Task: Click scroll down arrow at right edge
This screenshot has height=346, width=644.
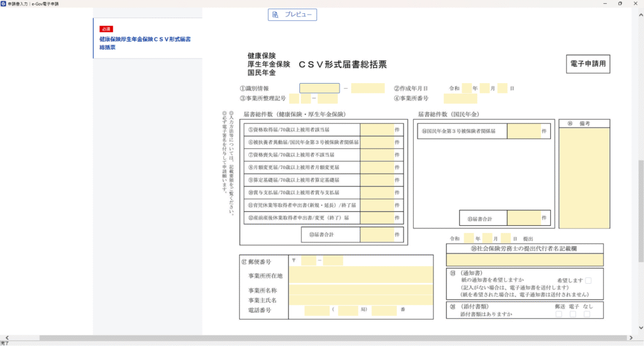Action: click(x=640, y=328)
